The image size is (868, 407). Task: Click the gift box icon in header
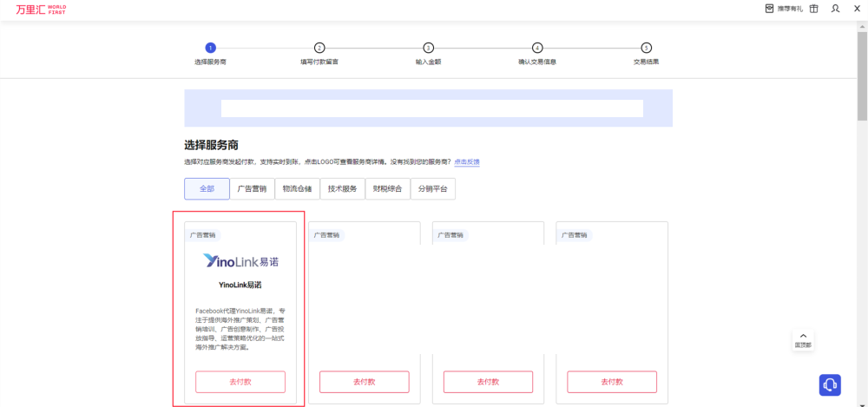pos(813,9)
